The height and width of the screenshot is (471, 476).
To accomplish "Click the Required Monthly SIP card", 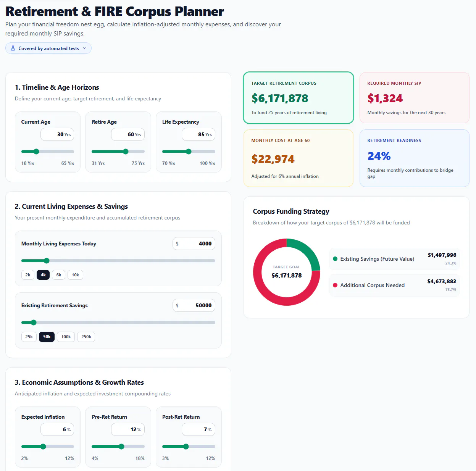I will pos(415,98).
